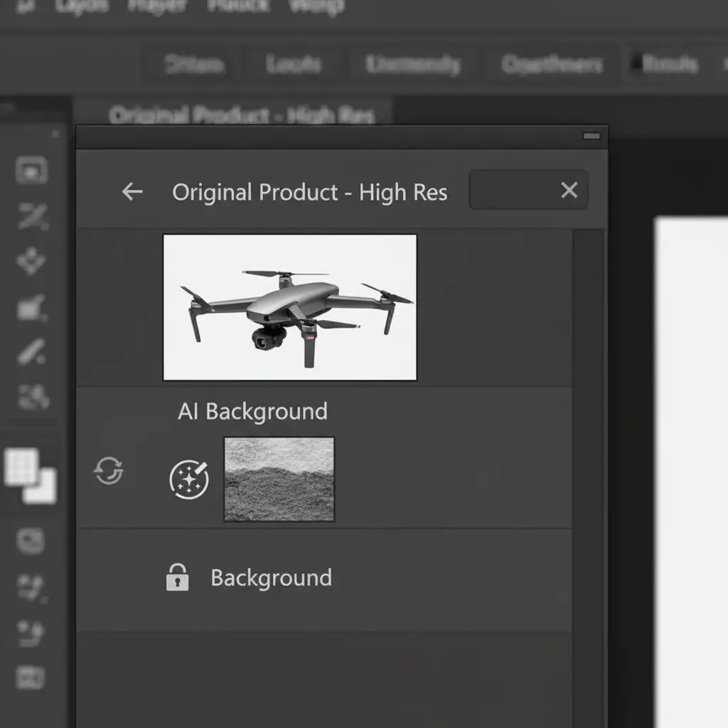
Task: Select the second tool with crossed lines
Action: [x=32, y=217]
